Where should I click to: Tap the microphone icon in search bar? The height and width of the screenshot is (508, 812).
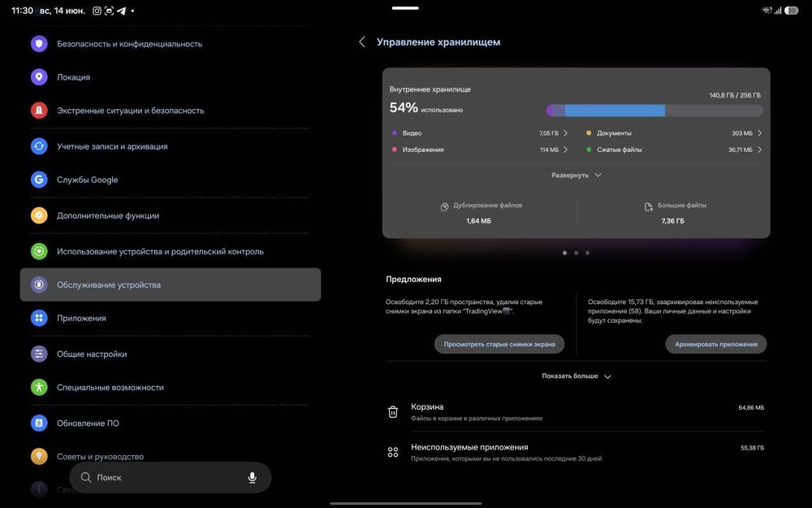253,477
